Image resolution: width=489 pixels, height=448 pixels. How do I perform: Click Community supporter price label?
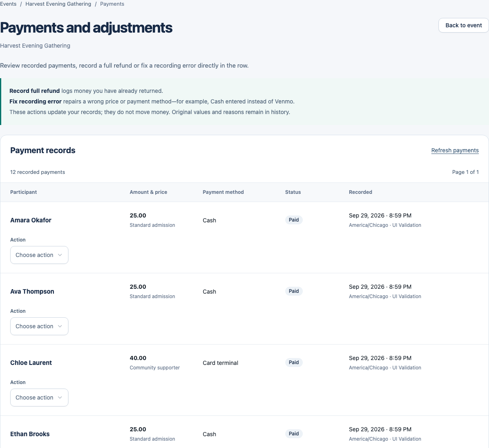coord(155,368)
